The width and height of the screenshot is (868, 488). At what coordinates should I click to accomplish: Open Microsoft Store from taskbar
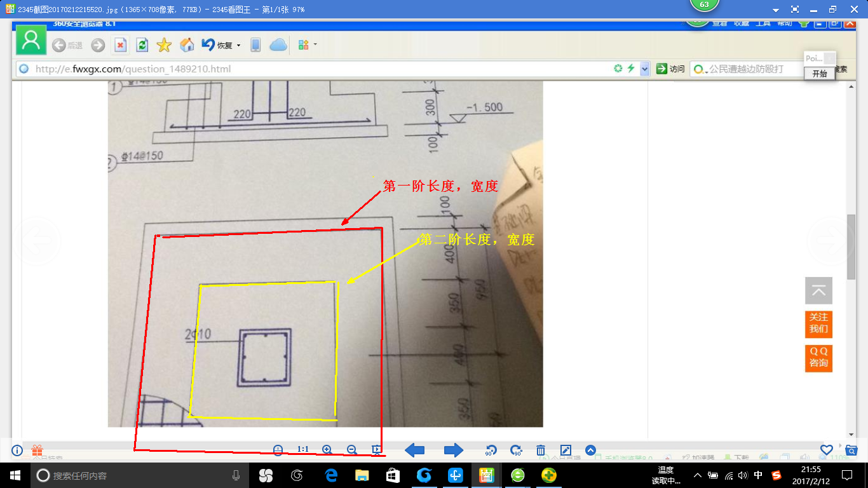(393, 475)
